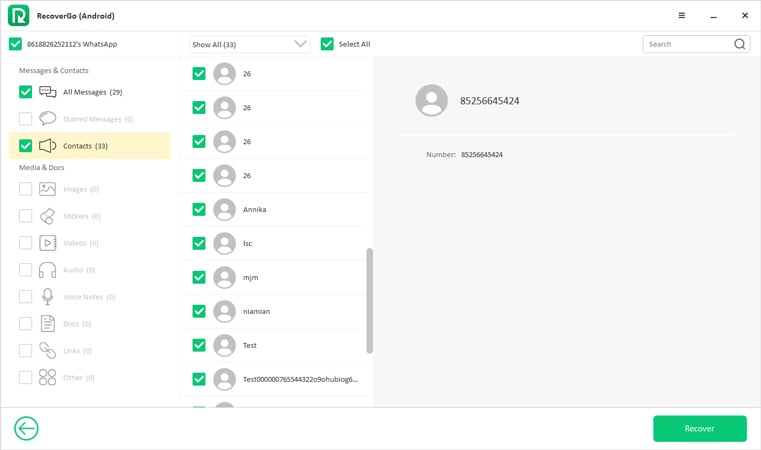Viewport: 761px width, 450px height.
Task: Click the Select All label
Action: pos(354,44)
